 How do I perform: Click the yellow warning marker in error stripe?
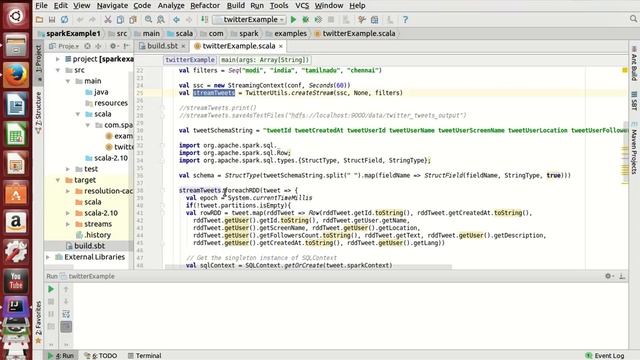pos(624,70)
